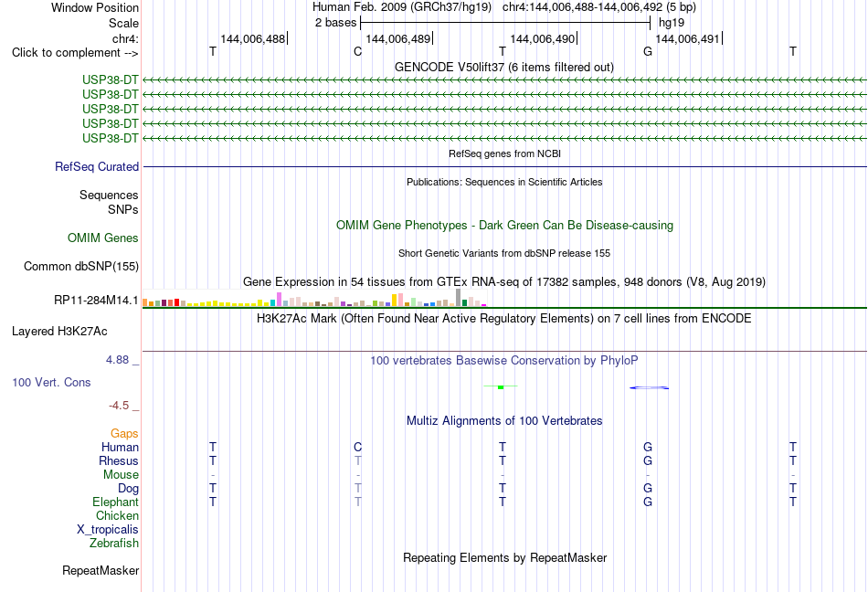Viewport: 868px width, 592px height.
Task: Click the blue PhyloP conservation mark
Action: (649, 388)
